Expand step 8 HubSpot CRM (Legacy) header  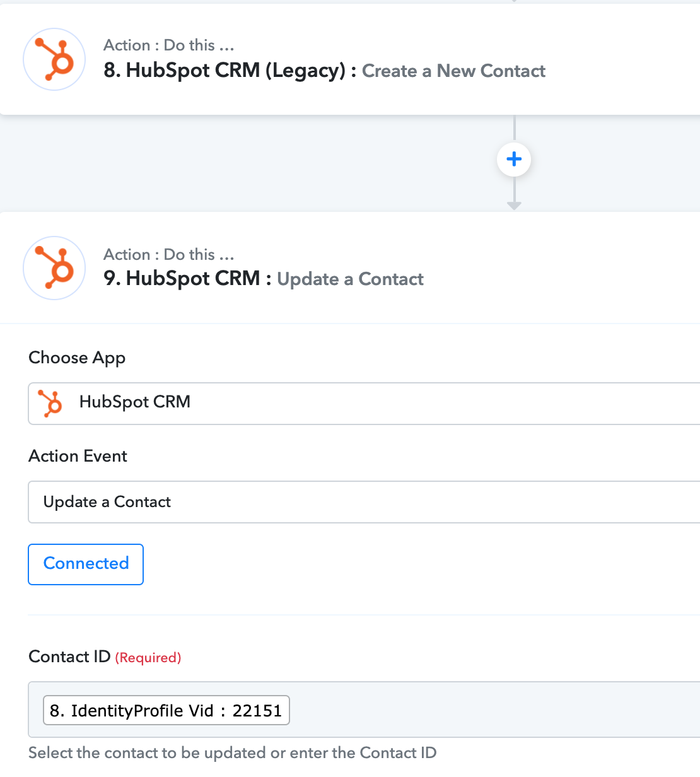pyautogui.click(x=350, y=59)
